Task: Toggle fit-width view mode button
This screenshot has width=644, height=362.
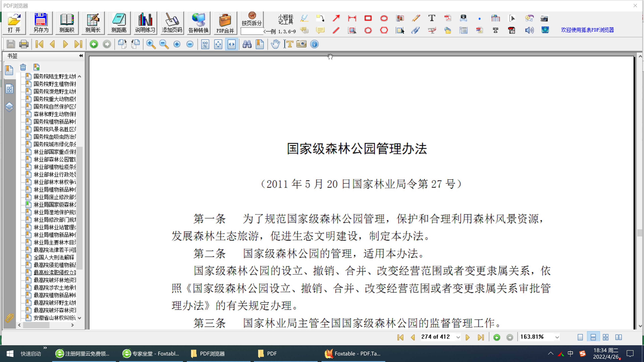Action: (231, 44)
